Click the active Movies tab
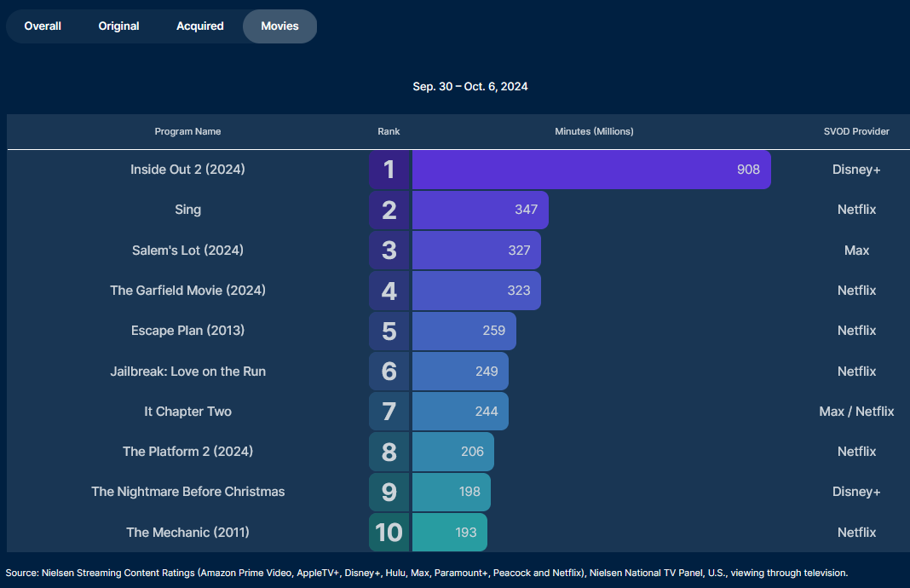 (279, 26)
